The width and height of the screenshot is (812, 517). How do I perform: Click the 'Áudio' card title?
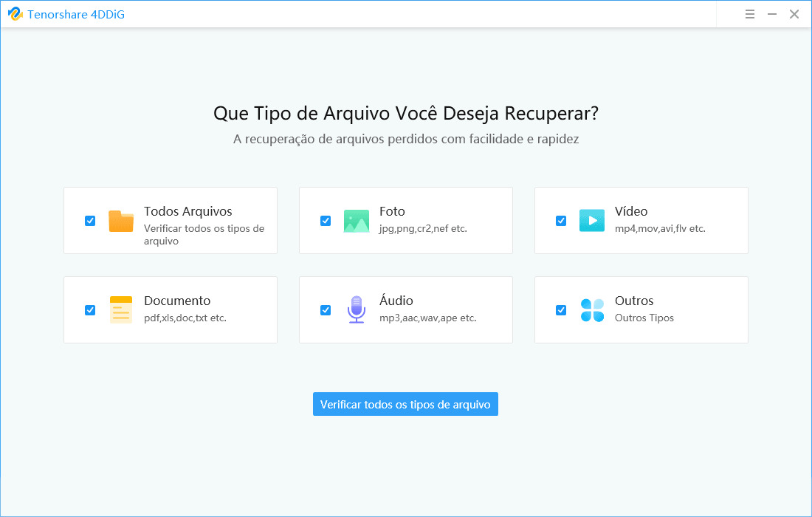pyautogui.click(x=396, y=301)
